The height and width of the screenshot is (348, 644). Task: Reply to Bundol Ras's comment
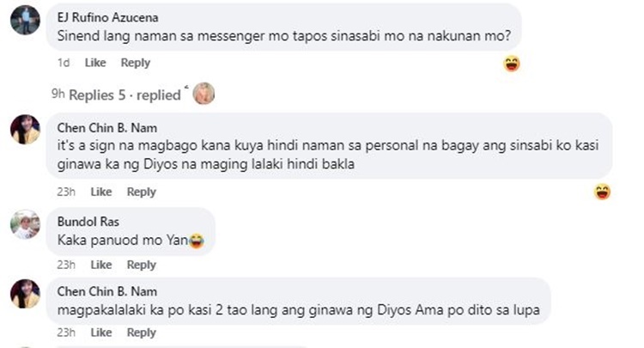click(x=142, y=265)
